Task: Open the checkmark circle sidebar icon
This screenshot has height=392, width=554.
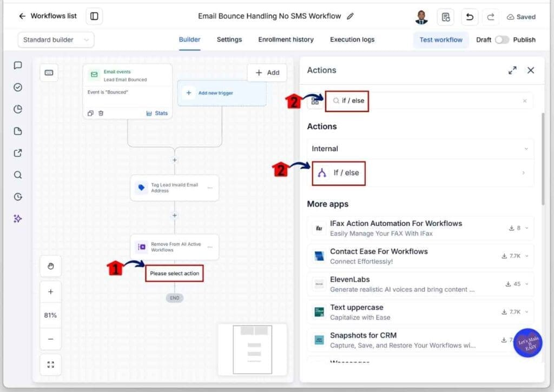Action: tap(18, 87)
